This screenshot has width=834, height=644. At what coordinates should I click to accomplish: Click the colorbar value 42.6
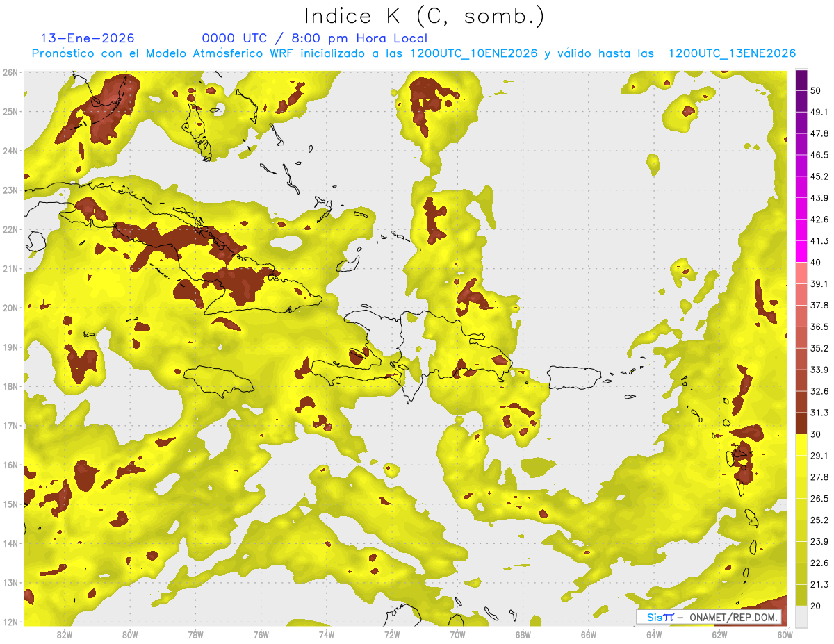coord(819,220)
